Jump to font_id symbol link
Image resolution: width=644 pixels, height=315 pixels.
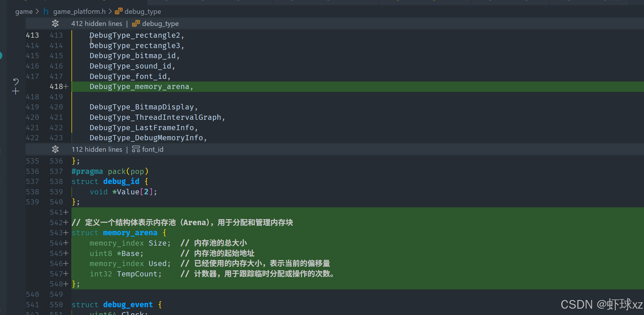(x=153, y=149)
